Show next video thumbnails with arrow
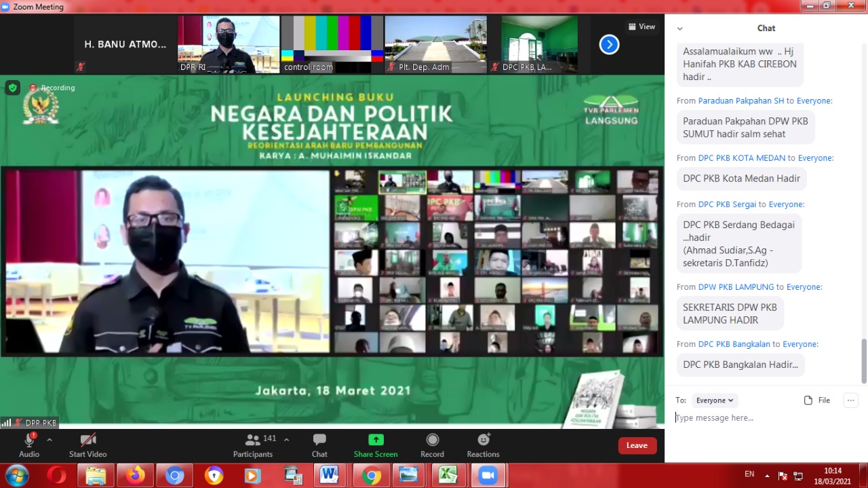 [x=609, y=45]
